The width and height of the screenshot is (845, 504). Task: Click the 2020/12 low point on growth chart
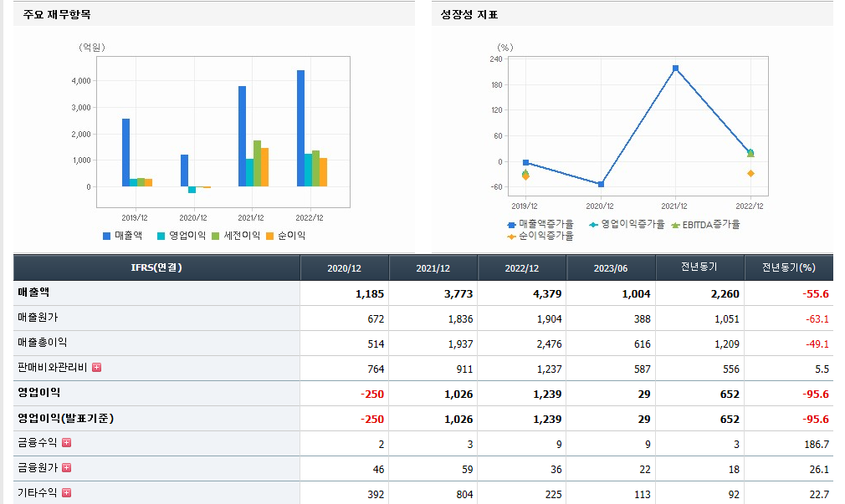[601, 184]
